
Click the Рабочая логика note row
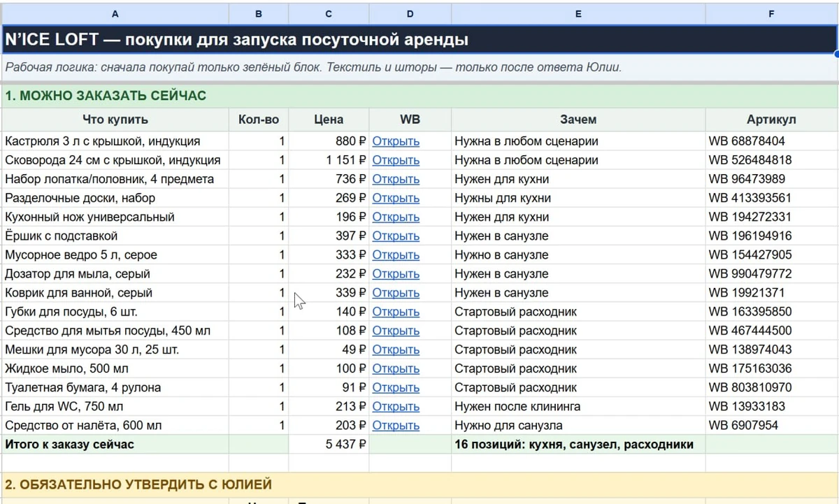click(419, 68)
